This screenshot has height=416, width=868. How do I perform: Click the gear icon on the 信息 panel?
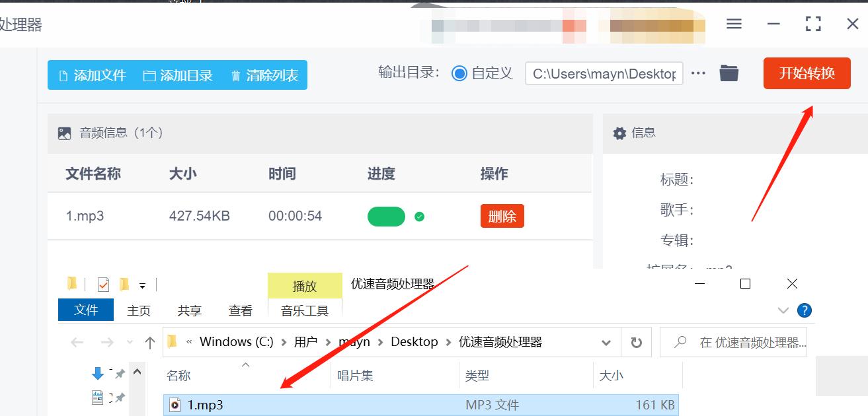tap(619, 133)
